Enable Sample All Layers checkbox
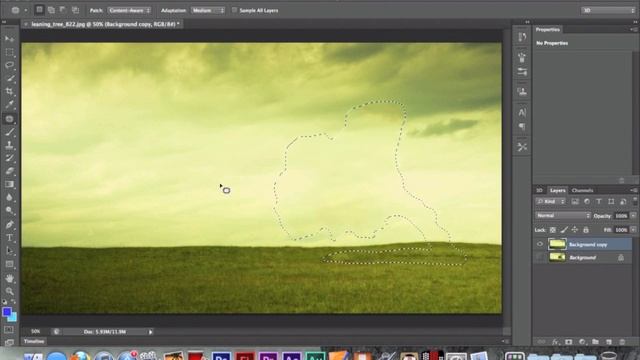640x360 pixels. [x=234, y=10]
